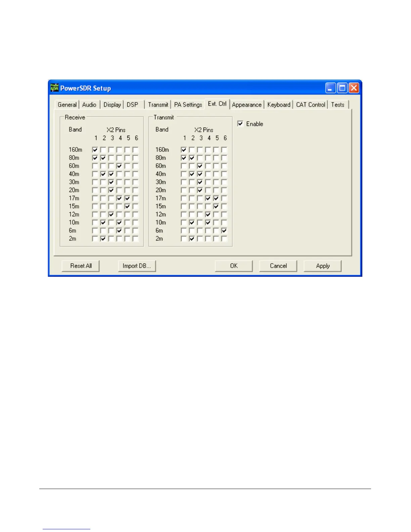The height and width of the screenshot is (532, 411).
Task: Check Receive 30m pin 6
Action: coord(135,182)
